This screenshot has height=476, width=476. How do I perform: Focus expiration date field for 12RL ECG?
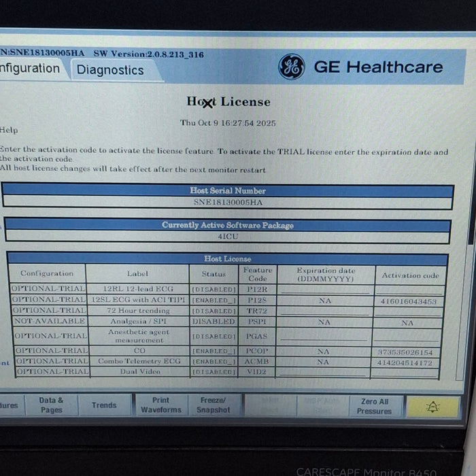pos(326,290)
